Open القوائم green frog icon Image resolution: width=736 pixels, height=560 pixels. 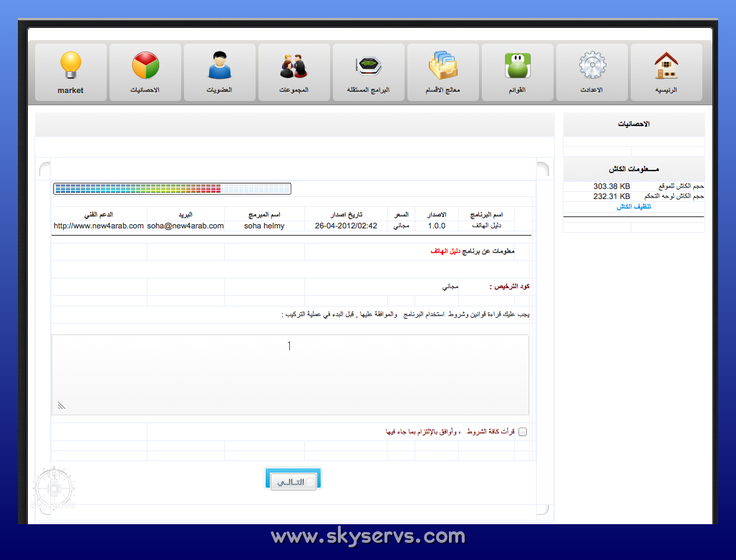tap(517, 66)
